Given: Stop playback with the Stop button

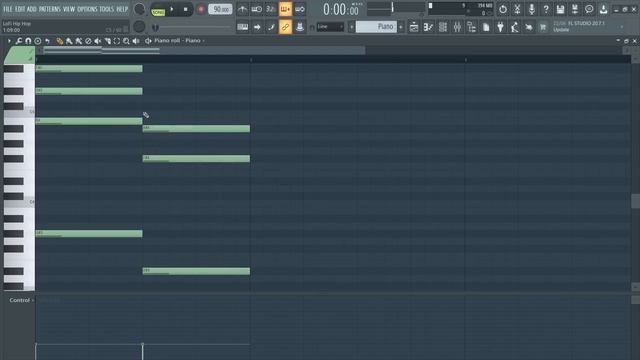Looking at the screenshot, I should pos(186,9).
